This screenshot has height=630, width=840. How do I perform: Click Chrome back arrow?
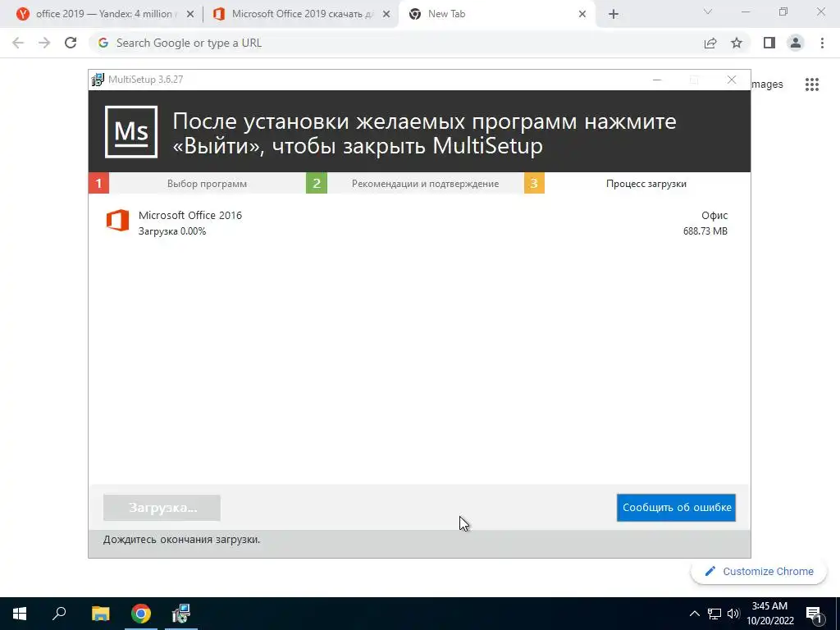[x=18, y=43]
